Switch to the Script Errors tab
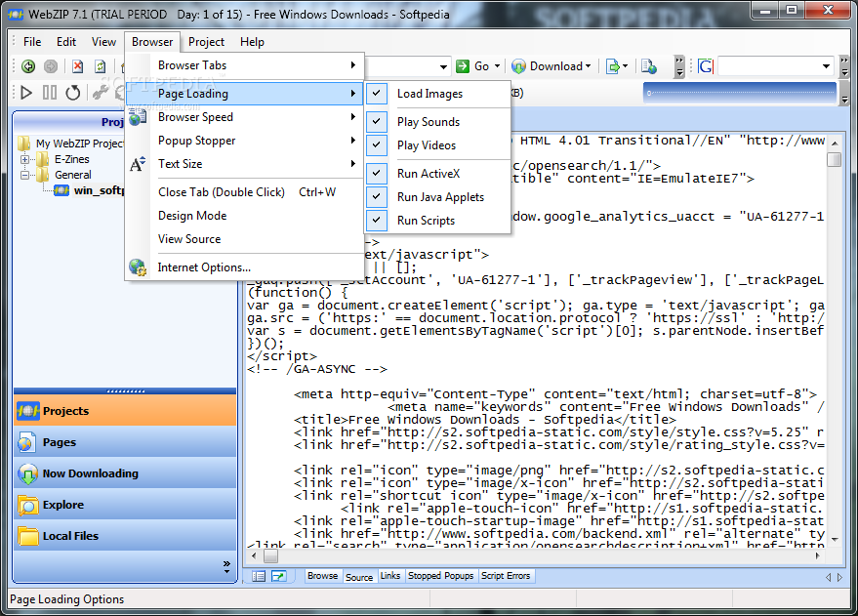This screenshot has height=616, width=858. tap(506, 576)
